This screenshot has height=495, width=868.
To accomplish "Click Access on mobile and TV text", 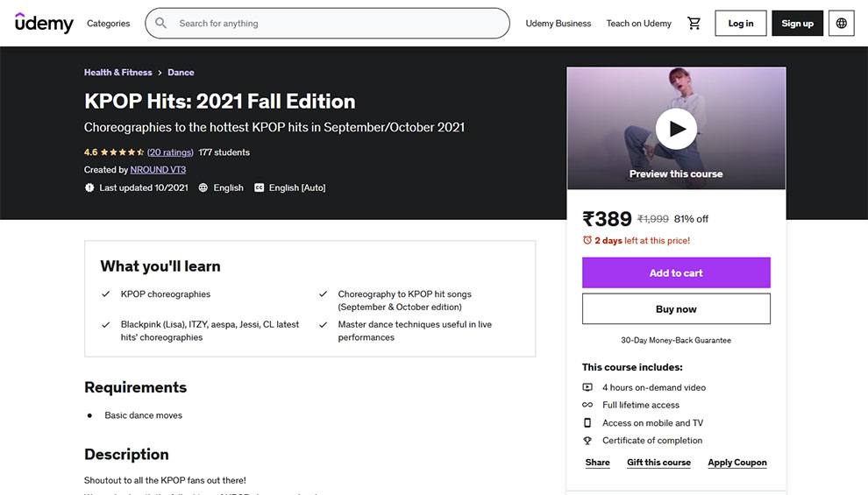I will [x=652, y=423].
